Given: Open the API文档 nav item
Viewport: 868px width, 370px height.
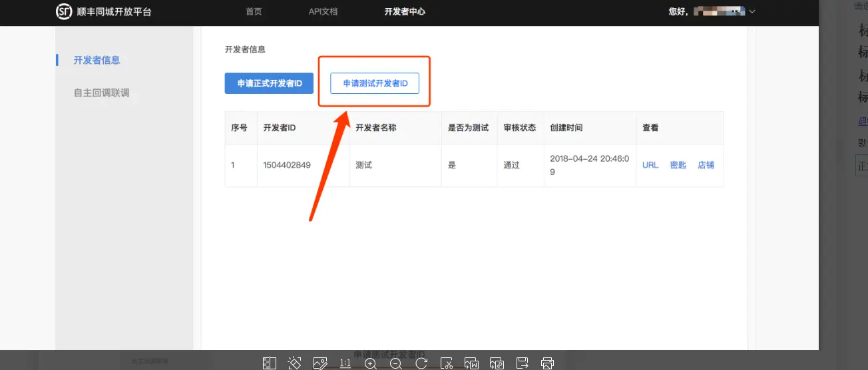Looking at the screenshot, I should [323, 11].
